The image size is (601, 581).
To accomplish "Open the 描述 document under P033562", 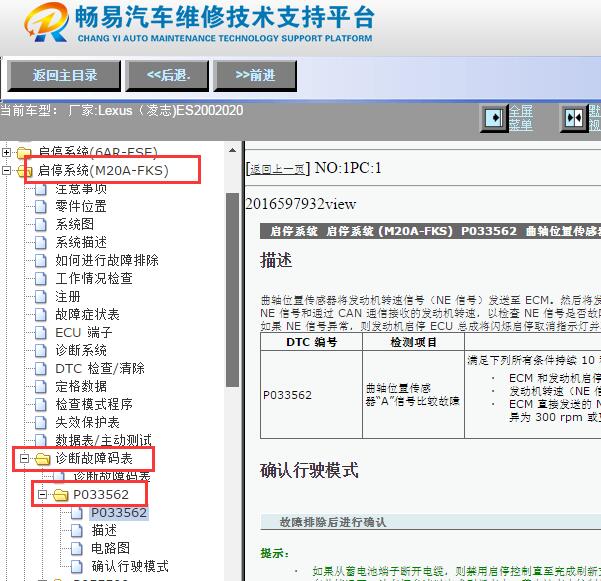I will coord(104,530).
